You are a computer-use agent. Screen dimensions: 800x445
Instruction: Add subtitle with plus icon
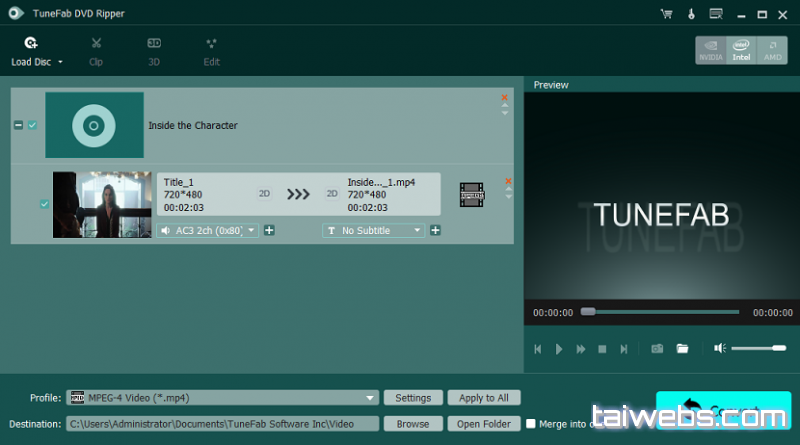[435, 231]
